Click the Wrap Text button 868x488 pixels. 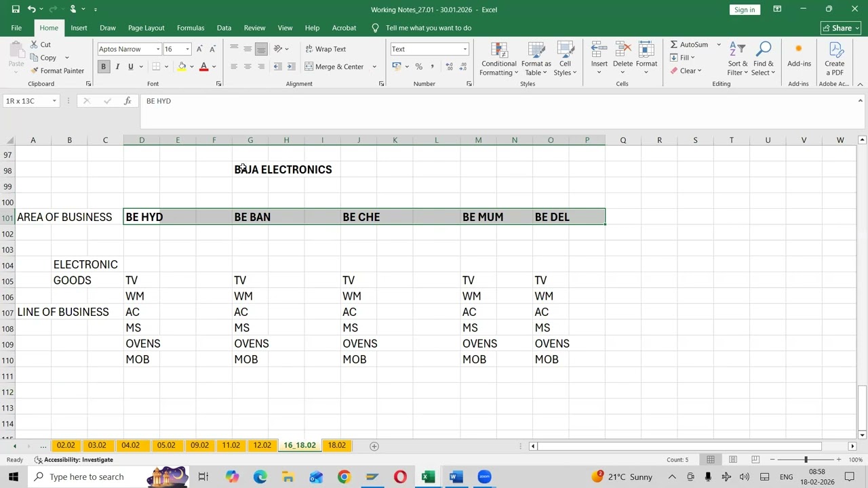(x=325, y=49)
